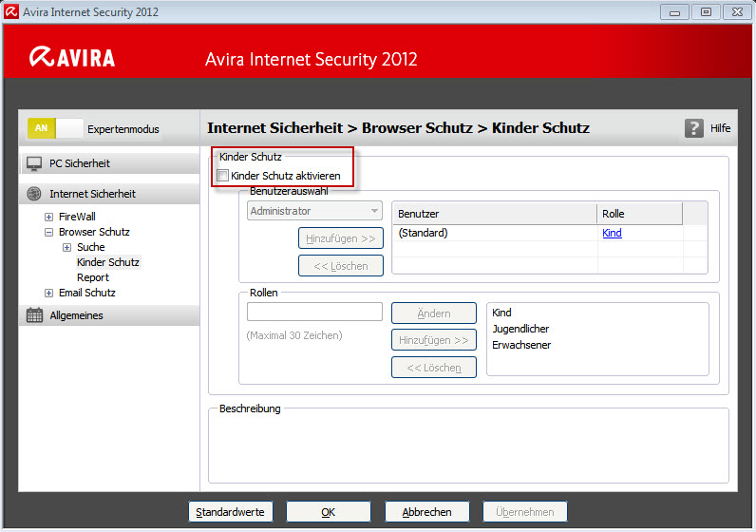Click << Löschen in the Rollen group
Viewport: 756px width, 532px height.
[434, 368]
